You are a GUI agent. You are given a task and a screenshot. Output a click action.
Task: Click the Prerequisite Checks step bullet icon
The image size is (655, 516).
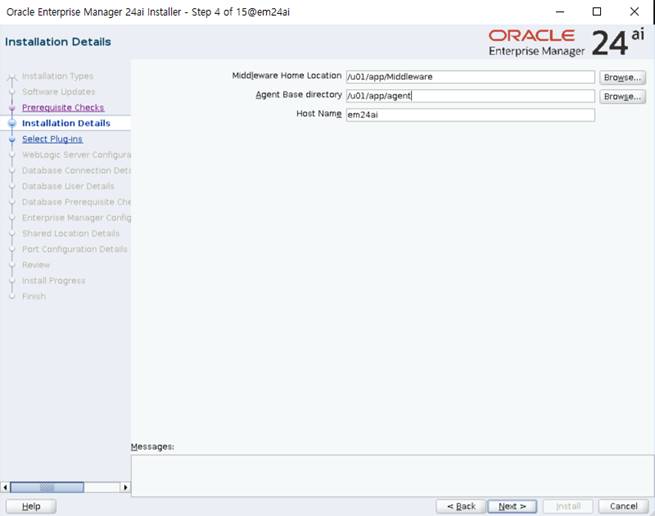point(12,108)
